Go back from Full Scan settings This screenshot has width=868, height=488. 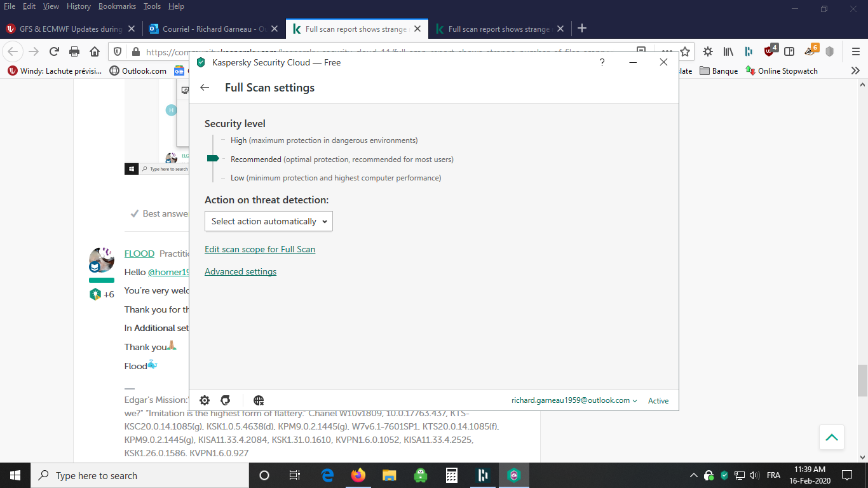click(205, 88)
